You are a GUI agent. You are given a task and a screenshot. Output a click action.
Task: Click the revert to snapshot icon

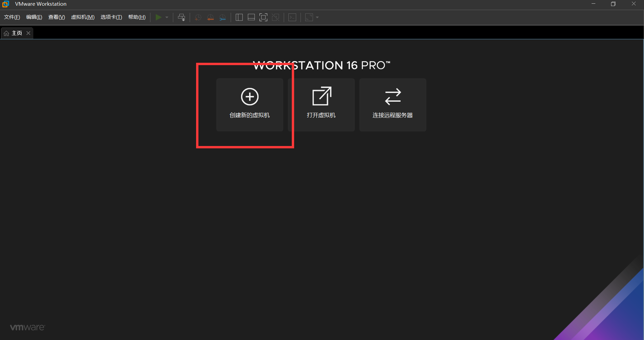pyautogui.click(x=211, y=17)
